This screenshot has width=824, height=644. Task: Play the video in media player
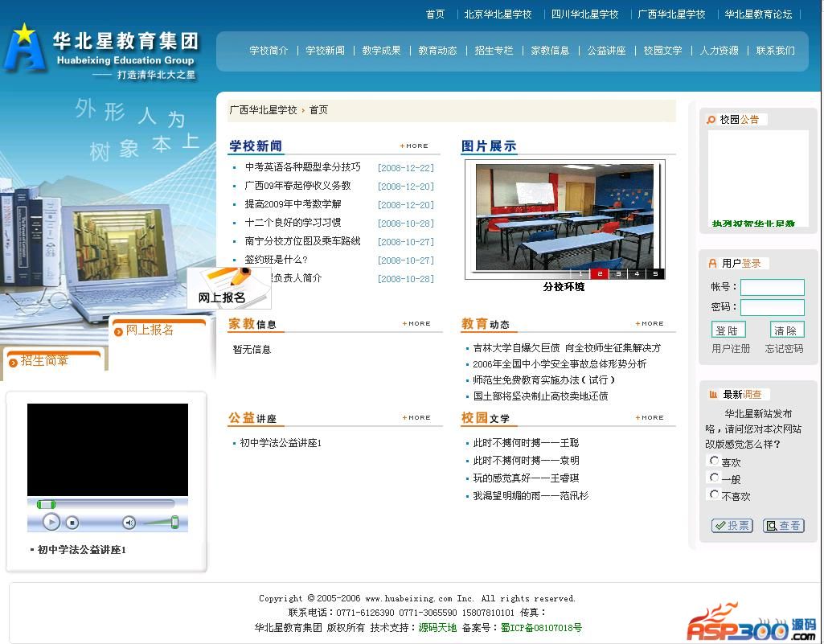tap(51, 522)
